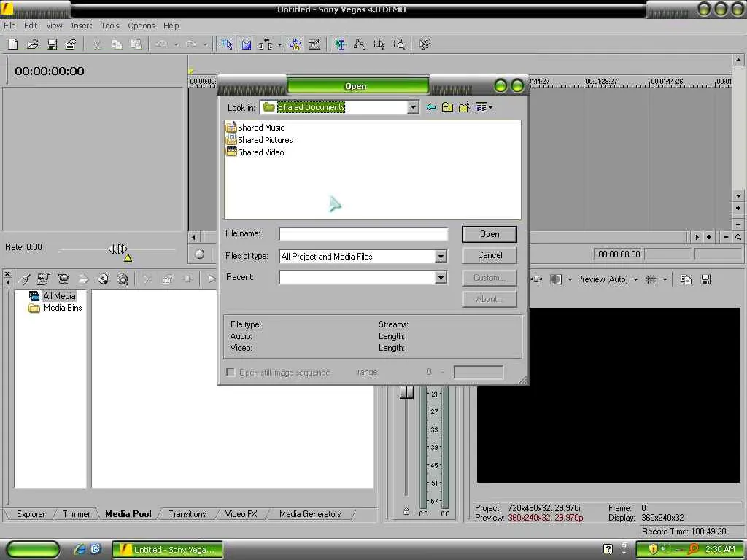This screenshot has height=560, width=747.
Task: Go back using the Open dialog arrow
Action: [x=430, y=107]
